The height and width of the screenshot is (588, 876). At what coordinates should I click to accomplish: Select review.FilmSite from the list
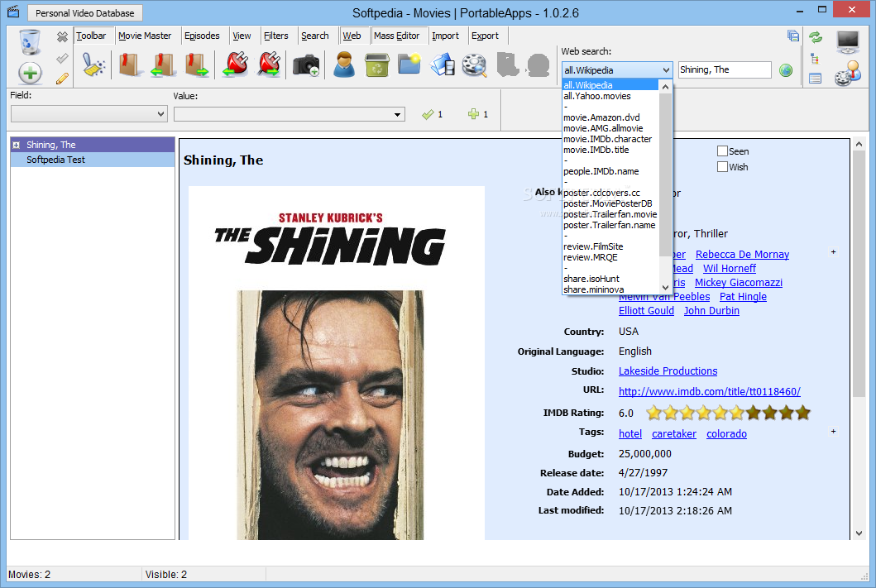(x=593, y=246)
